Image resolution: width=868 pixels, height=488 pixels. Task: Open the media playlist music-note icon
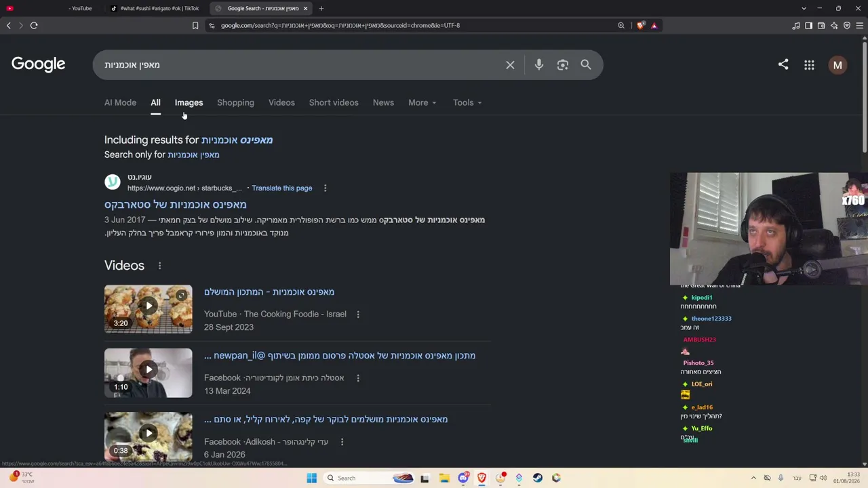point(796,26)
